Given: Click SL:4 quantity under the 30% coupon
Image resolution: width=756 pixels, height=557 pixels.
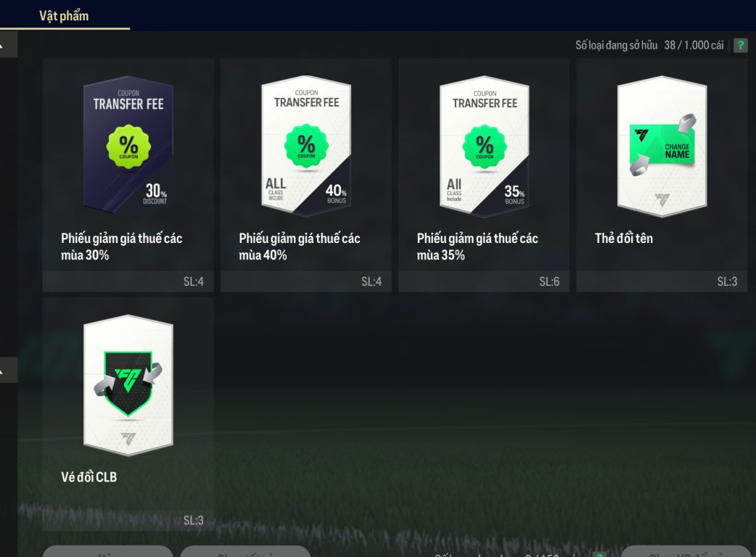Looking at the screenshot, I should (193, 281).
